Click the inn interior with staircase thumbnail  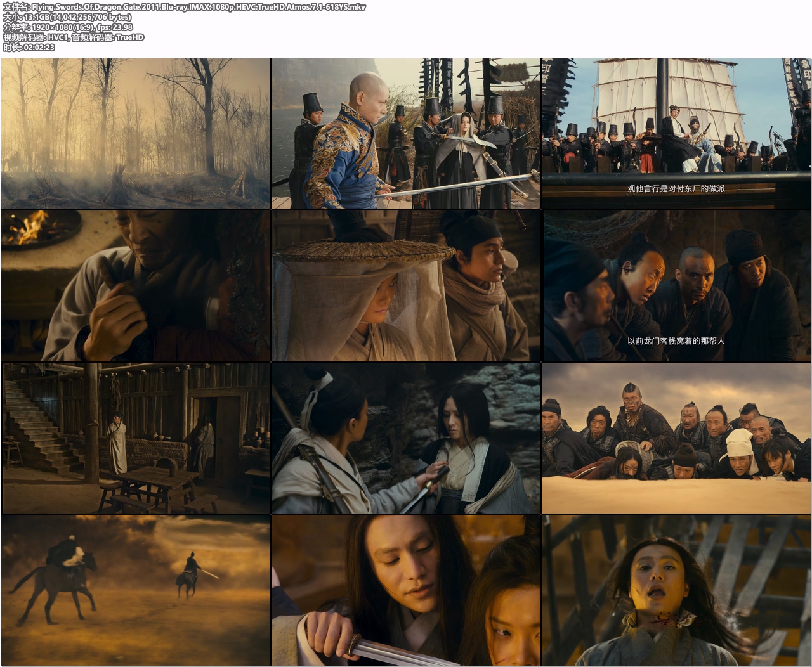pyautogui.click(x=136, y=438)
